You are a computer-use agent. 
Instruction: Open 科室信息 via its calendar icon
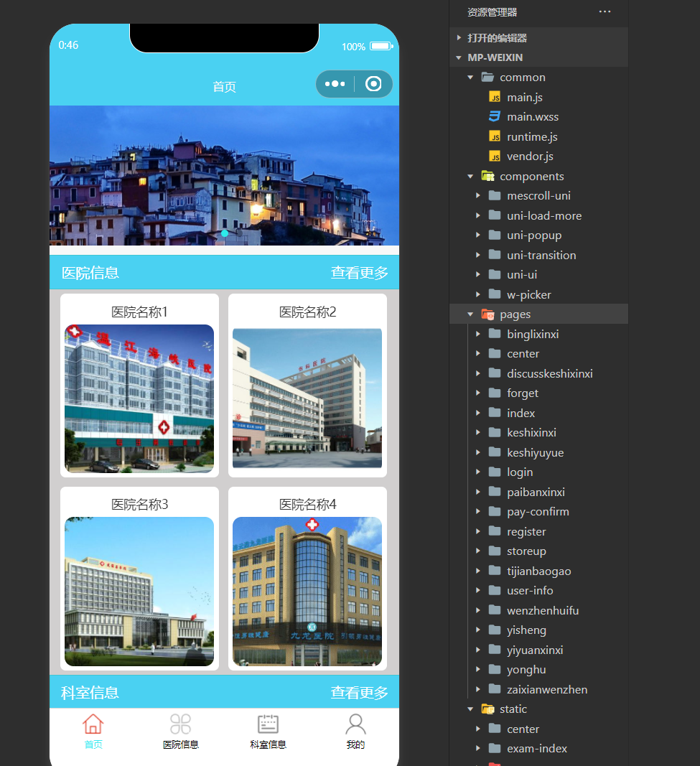pyautogui.click(x=268, y=724)
